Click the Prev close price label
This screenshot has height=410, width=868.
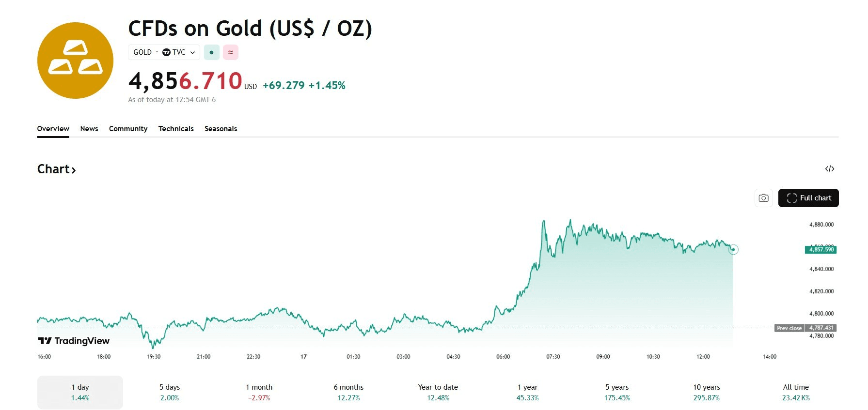pos(789,328)
